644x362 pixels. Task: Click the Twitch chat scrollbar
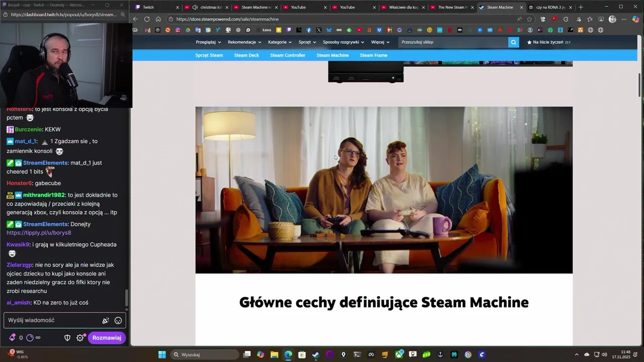click(126, 299)
